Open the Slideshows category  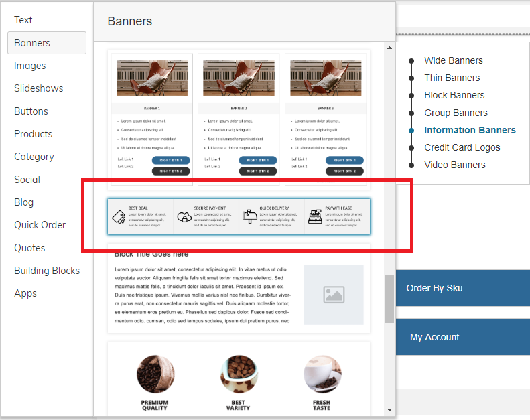pos(39,88)
